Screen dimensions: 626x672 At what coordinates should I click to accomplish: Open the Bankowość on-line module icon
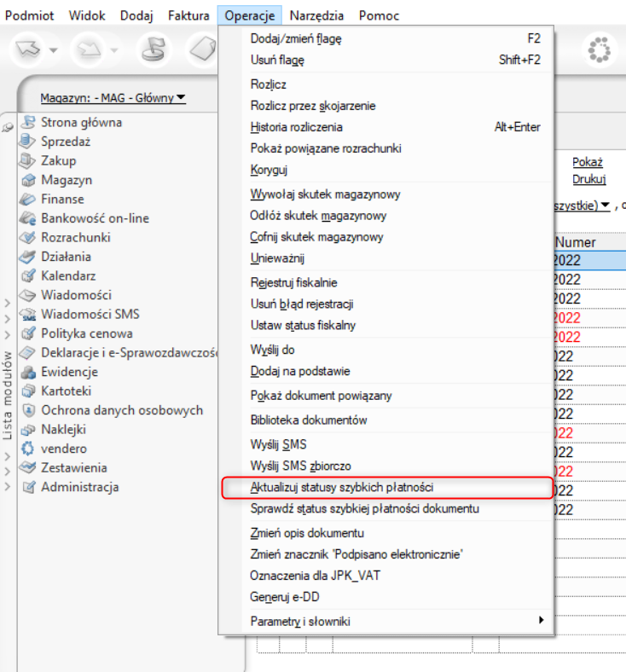(28, 218)
